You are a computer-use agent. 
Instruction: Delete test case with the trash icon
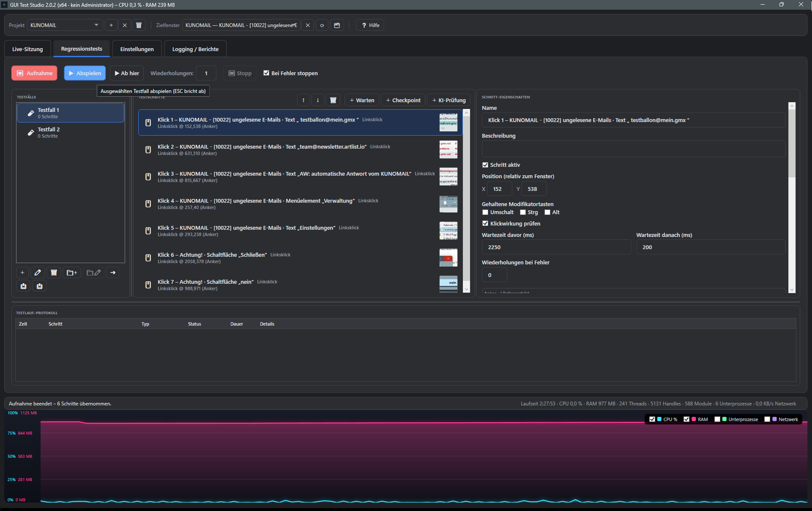[54, 272]
